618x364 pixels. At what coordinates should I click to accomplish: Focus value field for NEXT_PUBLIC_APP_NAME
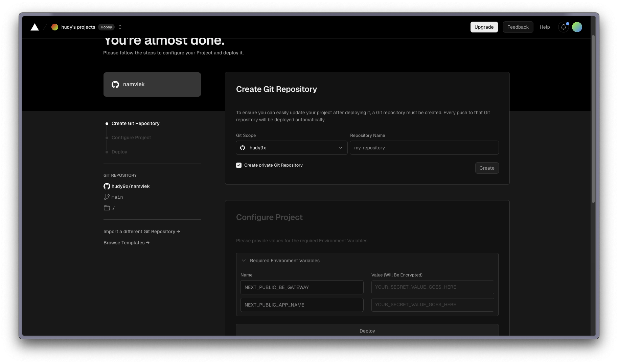click(433, 305)
